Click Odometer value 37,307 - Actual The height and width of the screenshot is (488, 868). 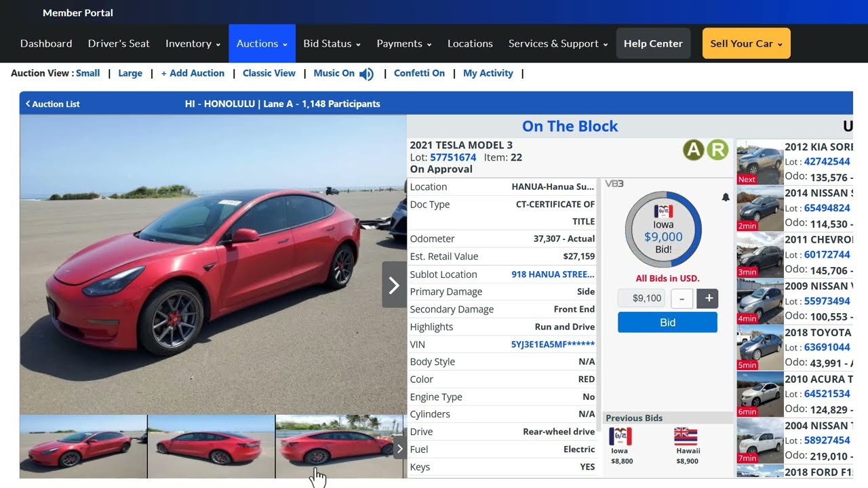coord(564,239)
